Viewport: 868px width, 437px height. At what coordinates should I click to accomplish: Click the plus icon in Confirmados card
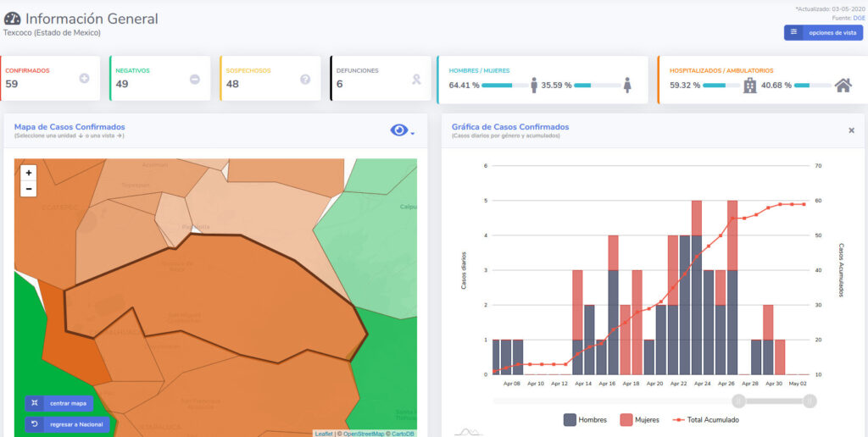click(84, 79)
